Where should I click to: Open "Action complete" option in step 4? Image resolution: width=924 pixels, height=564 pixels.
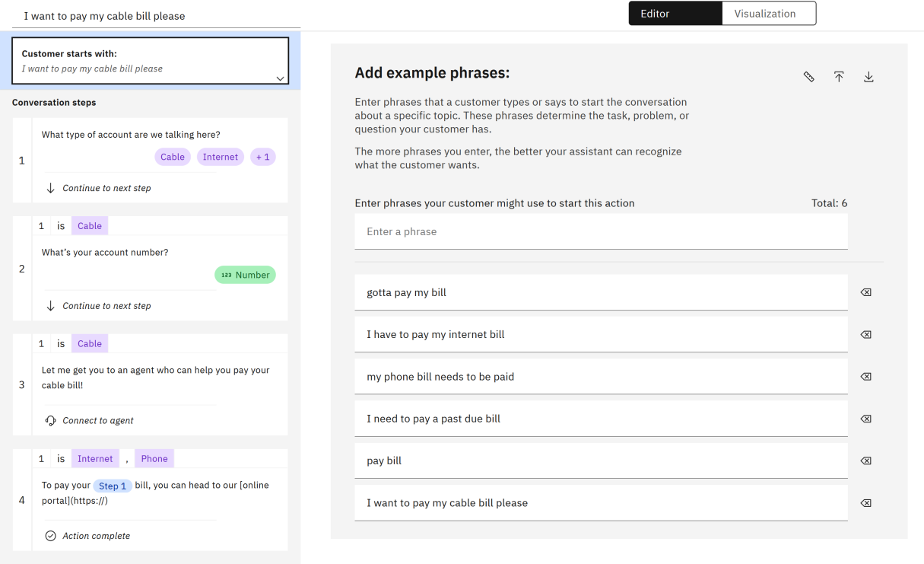click(96, 536)
